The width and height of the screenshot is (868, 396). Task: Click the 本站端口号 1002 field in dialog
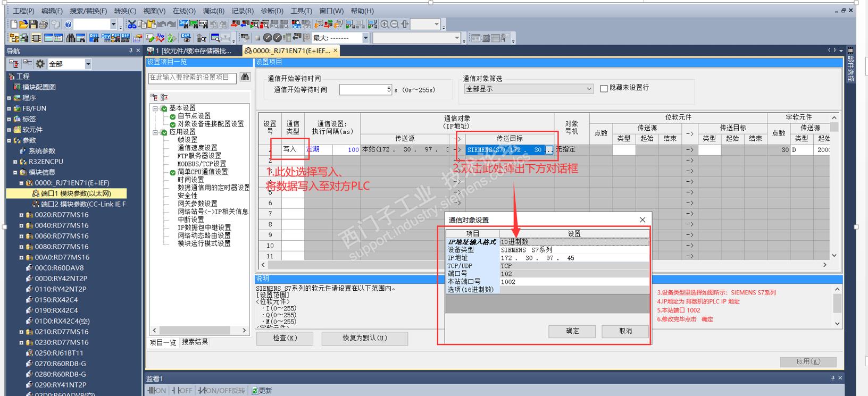574,282
